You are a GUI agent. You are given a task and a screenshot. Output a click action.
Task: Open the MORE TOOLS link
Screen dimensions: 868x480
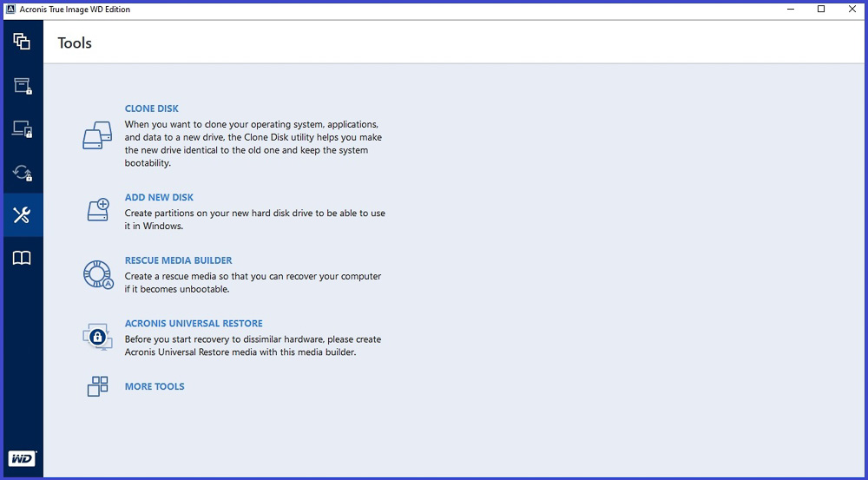(155, 386)
